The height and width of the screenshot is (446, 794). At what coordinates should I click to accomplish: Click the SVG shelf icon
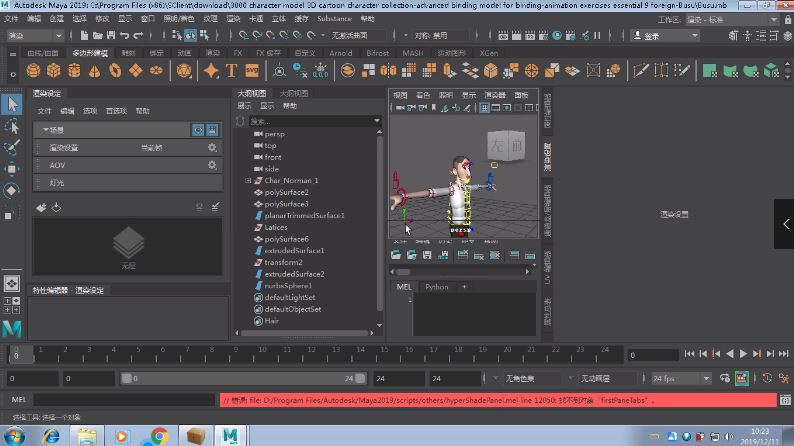coord(252,71)
